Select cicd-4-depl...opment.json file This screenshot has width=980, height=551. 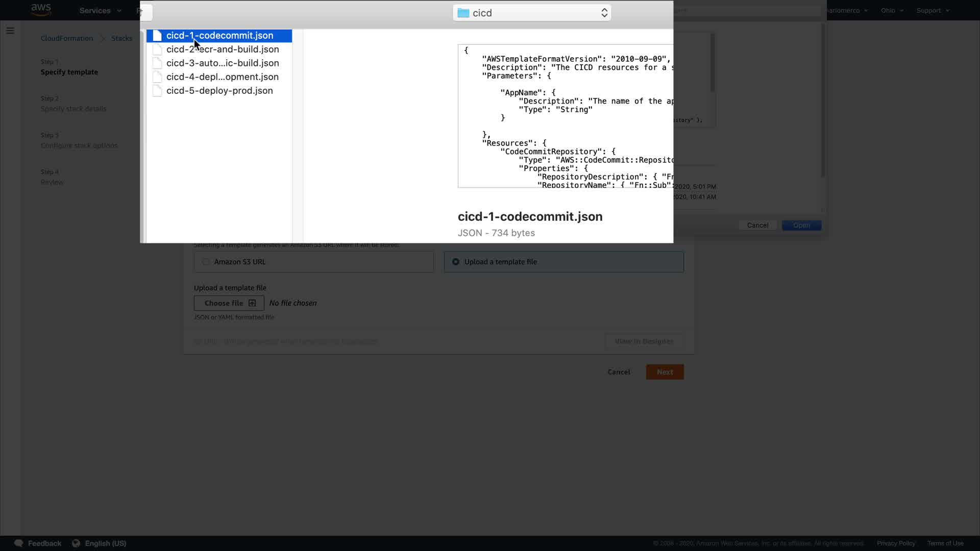pos(223,77)
